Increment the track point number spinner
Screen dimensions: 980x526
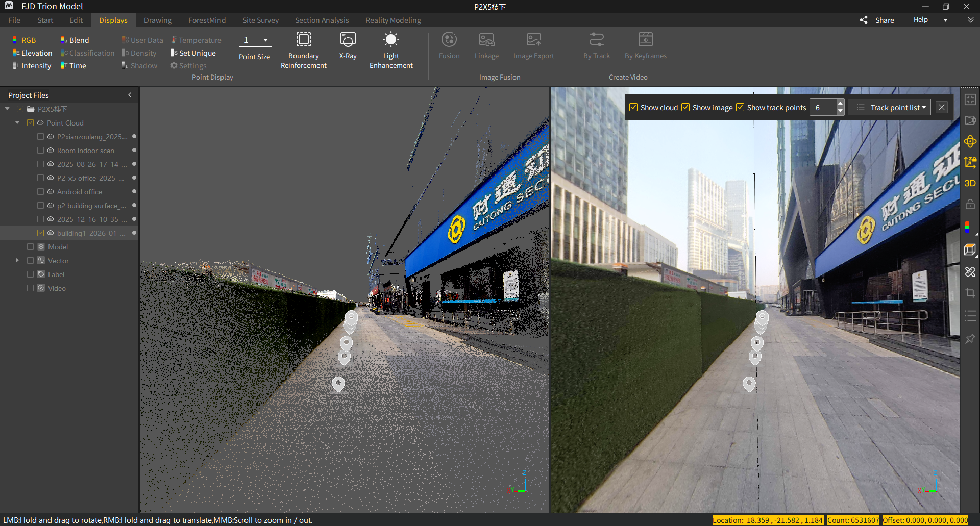click(x=840, y=104)
